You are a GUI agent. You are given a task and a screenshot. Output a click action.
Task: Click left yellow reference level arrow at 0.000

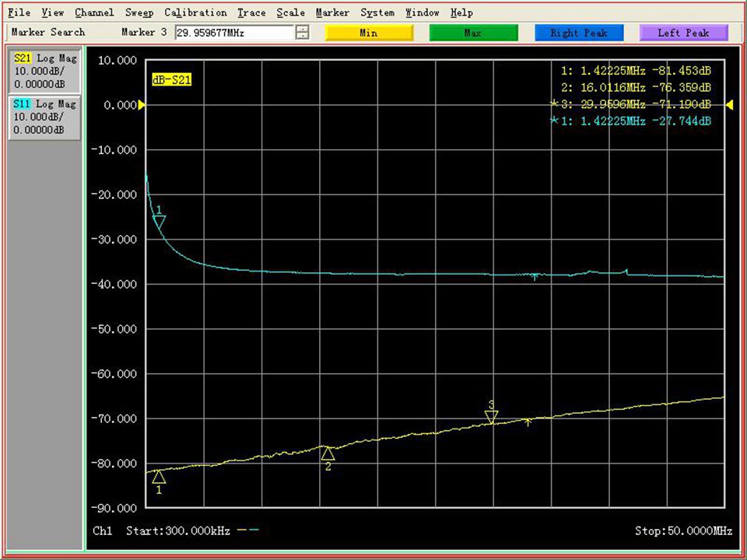(x=141, y=106)
